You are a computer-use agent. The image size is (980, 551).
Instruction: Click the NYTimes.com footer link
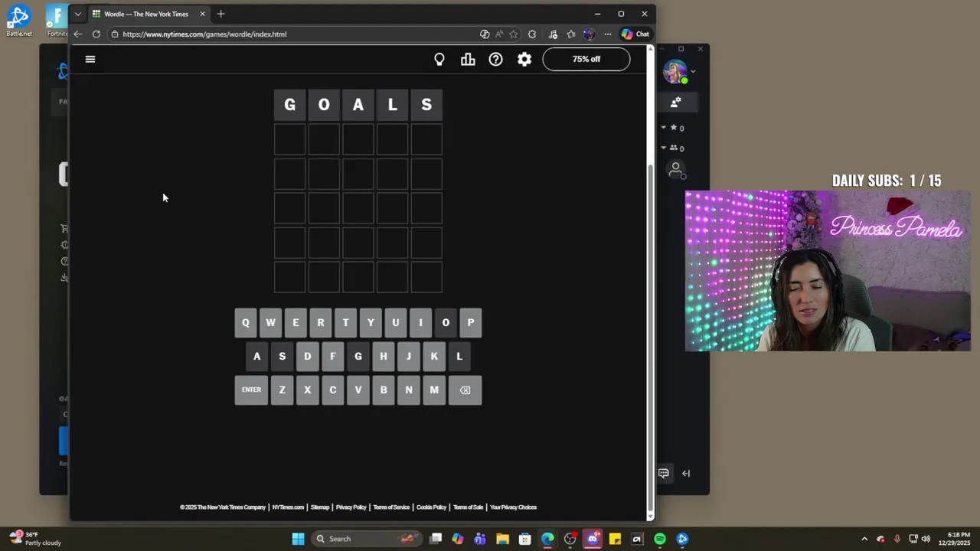pyautogui.click(x=288, y=507)
